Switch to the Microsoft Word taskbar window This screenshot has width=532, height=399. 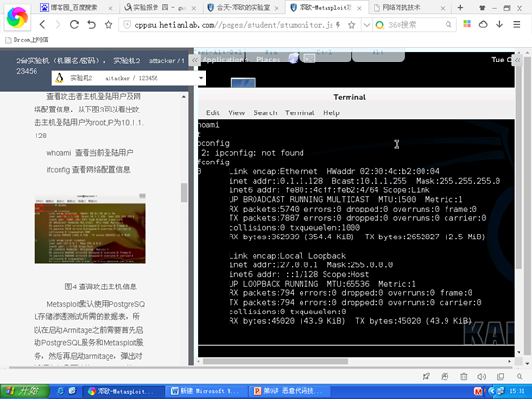pyautogui.click(x=206, y=391)
